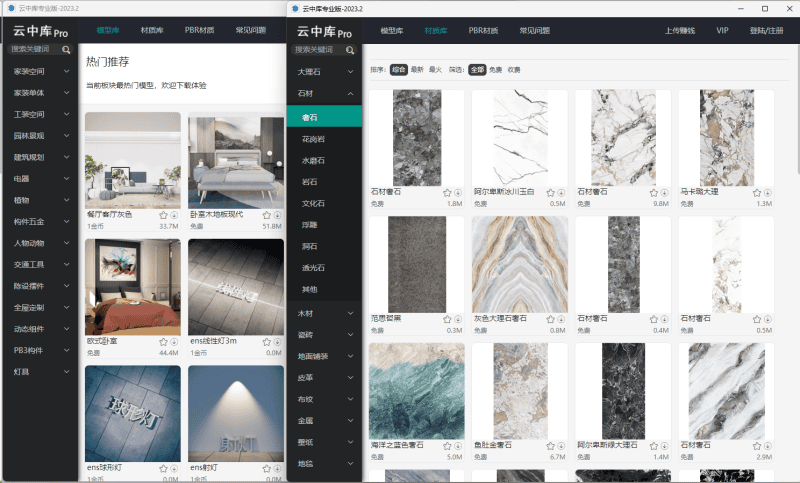Star the 灰色大理石奢石 material

click(x=551, y=319)
